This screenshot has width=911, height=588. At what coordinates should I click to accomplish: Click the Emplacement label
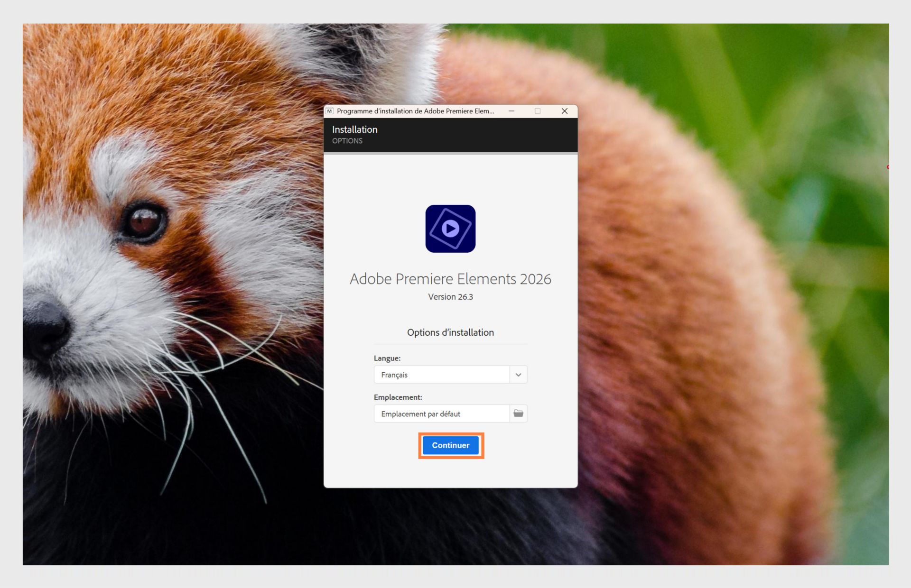pos(398,397)
